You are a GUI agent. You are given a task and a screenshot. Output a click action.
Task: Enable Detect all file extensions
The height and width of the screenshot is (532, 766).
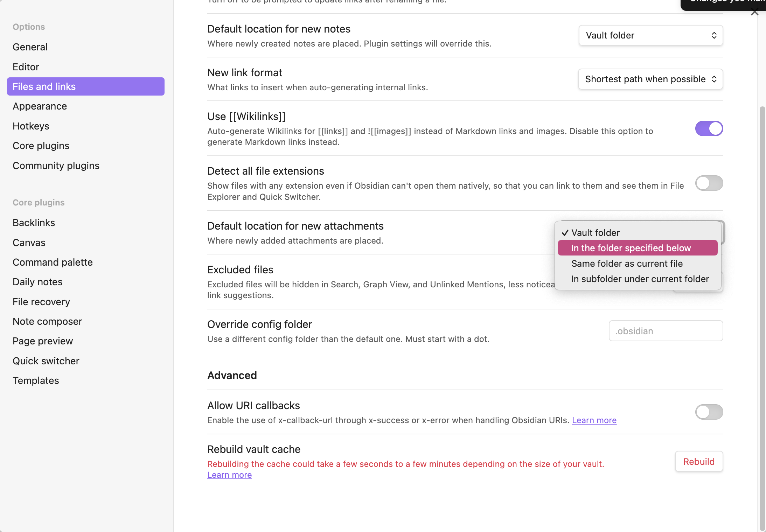(709, 183)
